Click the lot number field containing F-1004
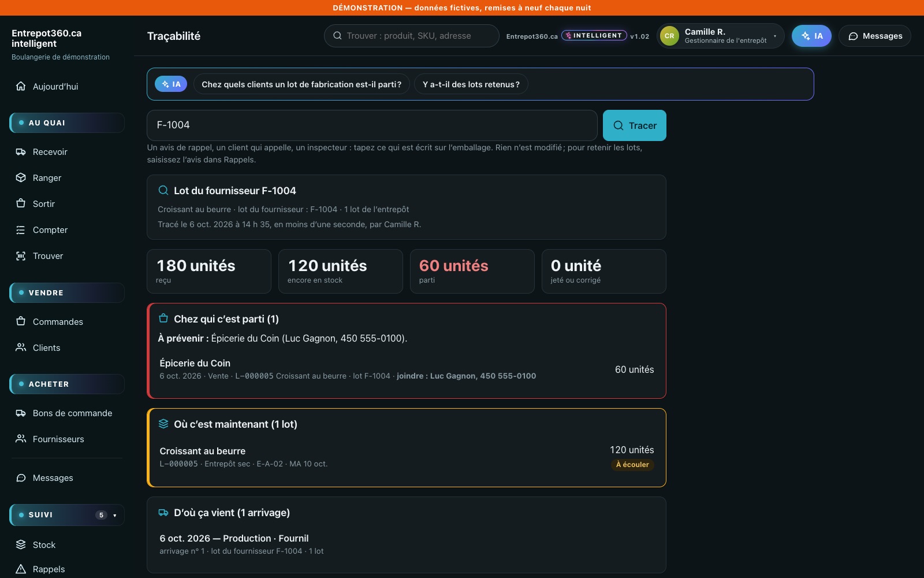Screen dimensions: 924x578 click(x=372, y=125)
